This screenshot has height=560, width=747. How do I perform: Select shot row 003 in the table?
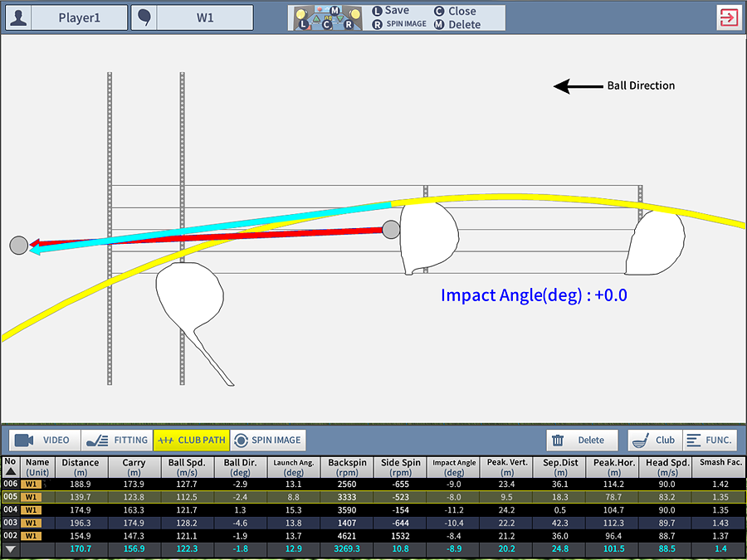pyautogui.click(x=373, y=523)
